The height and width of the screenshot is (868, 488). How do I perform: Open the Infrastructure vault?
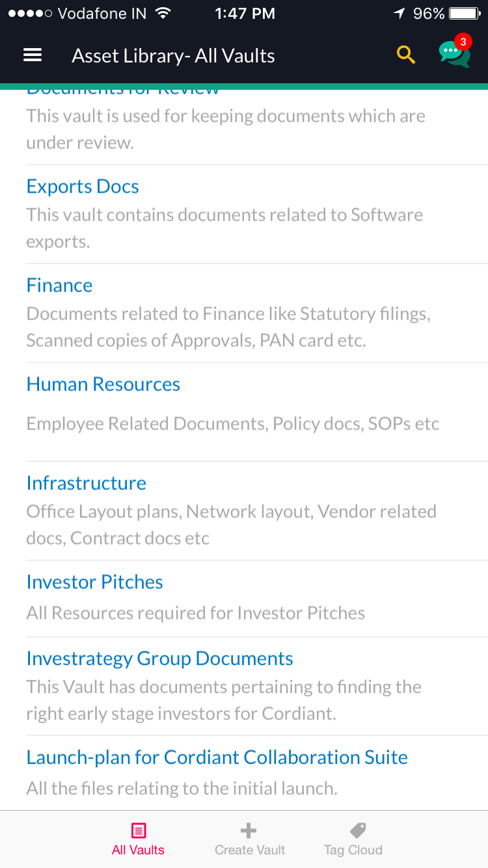coord(86,483)
